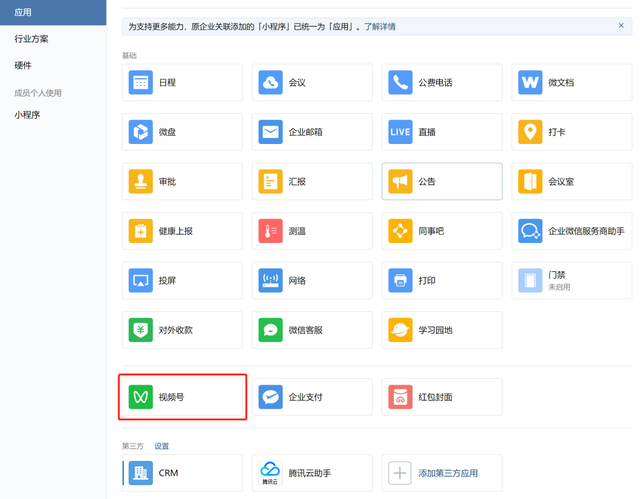Click the CRM label text
The image size is (640, 499).
coord(168,473)
